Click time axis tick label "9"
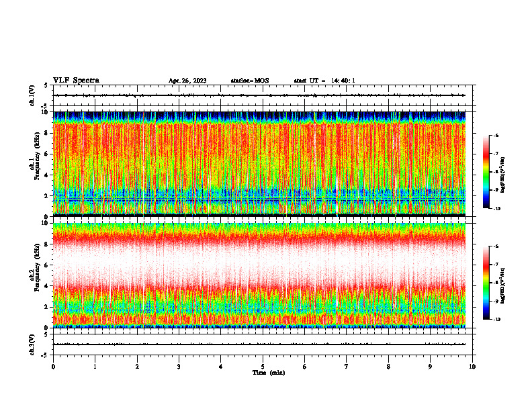This screenshot has width=532, height=411. pyautogui.click(x=430, y=367)
